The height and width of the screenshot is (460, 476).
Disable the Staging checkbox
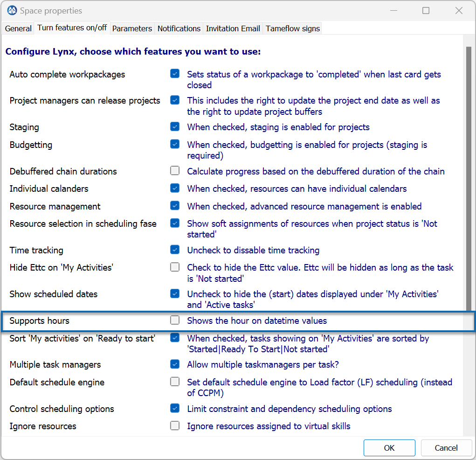[x=175, y=127]
